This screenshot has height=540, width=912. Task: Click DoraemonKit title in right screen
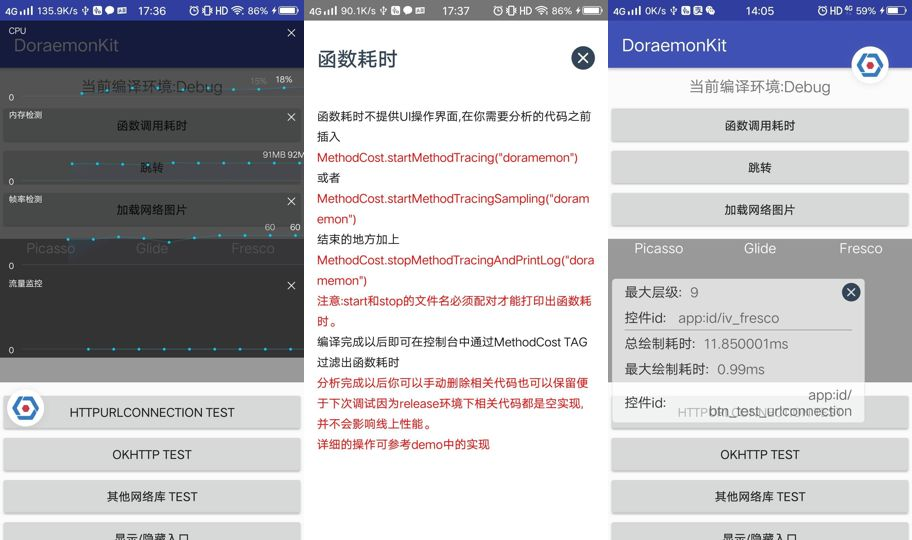pyautogui.click(x=674, y=45)
